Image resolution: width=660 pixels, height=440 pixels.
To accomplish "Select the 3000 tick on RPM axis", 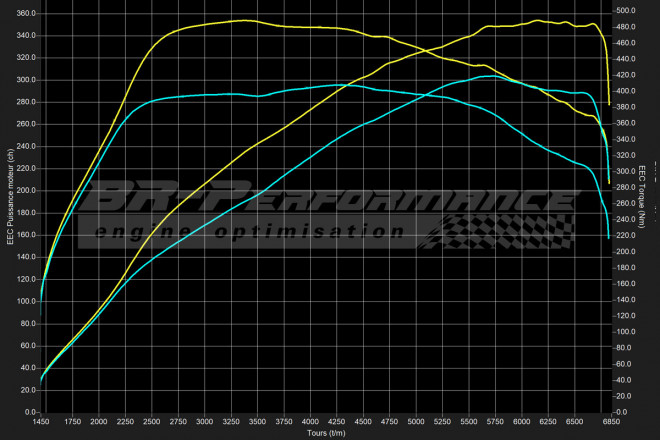I will coord(205,422).
